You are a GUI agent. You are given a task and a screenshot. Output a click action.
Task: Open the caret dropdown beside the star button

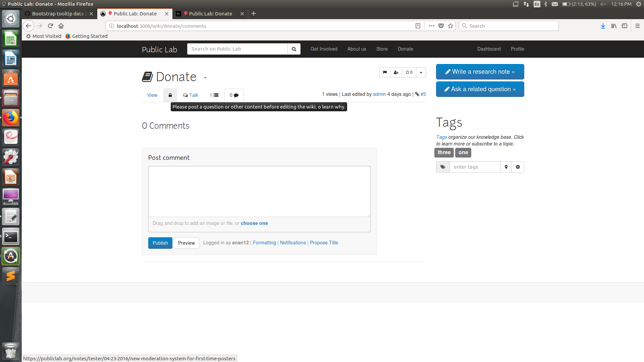coord(421,72)
